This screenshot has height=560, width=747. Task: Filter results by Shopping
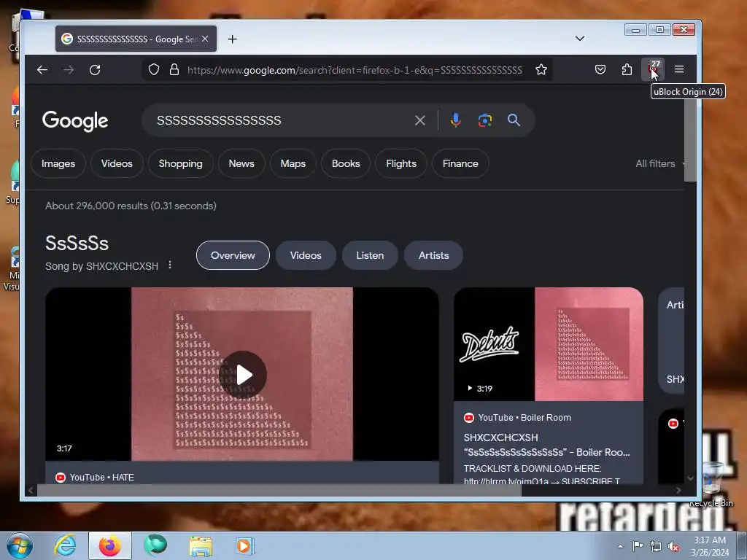click(x=181, y=163)
